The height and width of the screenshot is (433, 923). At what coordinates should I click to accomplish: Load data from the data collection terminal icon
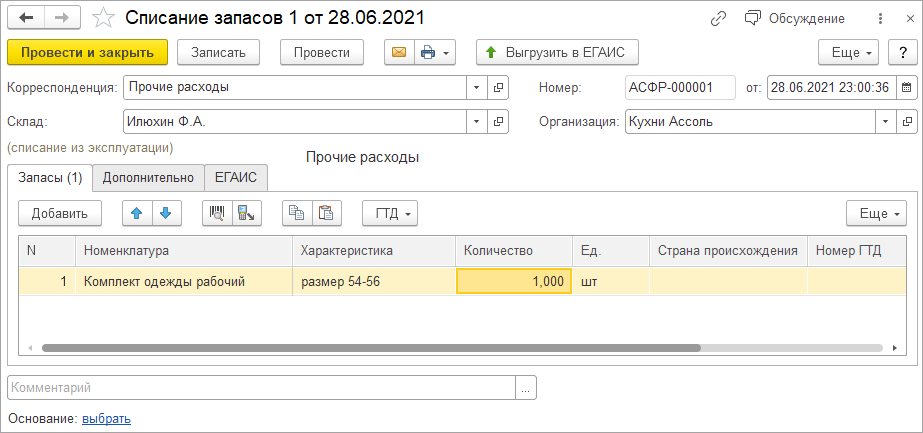(247, 214)
